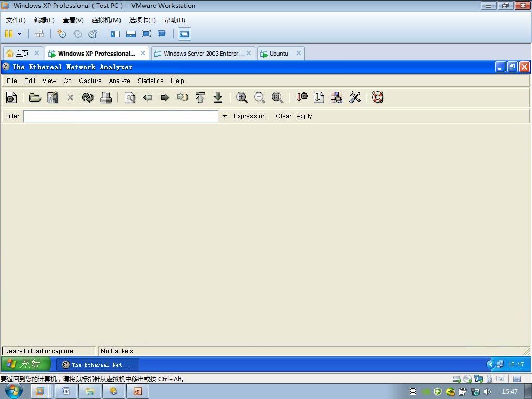Screen dimensions: 532x399
Task: Click VMware unity mode icon
Action: click(x=162, y=34)
